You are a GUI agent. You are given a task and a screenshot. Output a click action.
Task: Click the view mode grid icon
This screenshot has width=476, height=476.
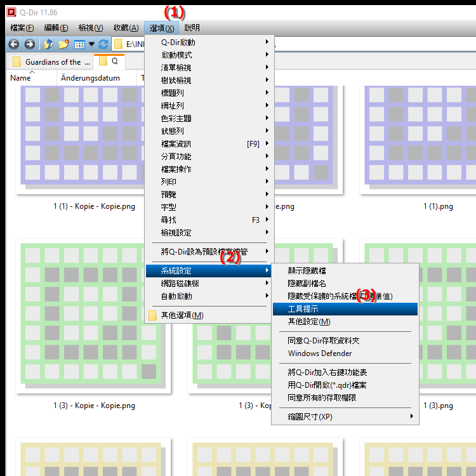pos(79,44)
